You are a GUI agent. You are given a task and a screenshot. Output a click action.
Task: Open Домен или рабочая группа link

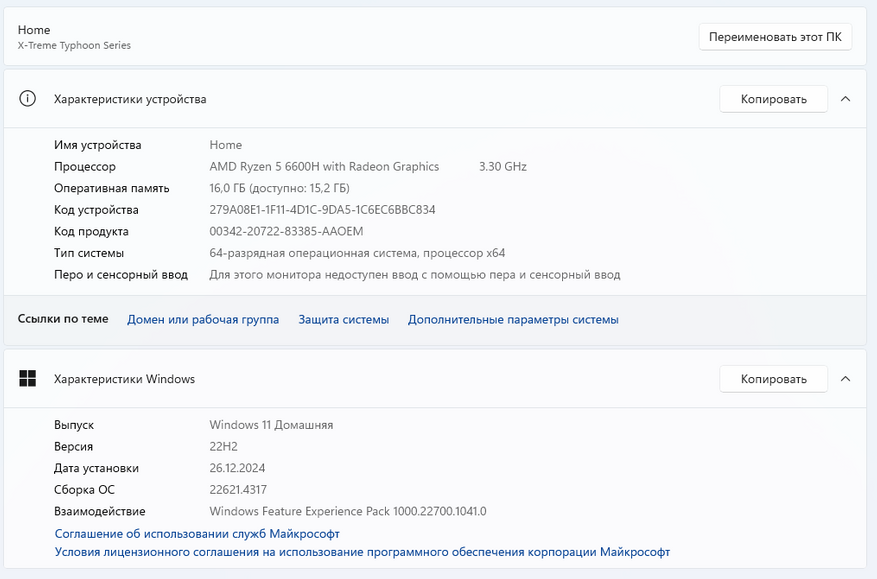(203, 320)
